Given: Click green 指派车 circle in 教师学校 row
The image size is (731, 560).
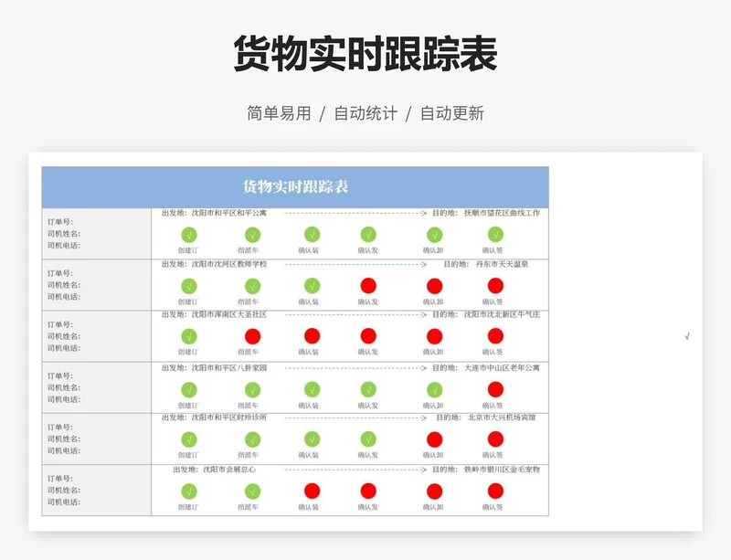Looking at the screenshot, I should click(x=253, y=286).
